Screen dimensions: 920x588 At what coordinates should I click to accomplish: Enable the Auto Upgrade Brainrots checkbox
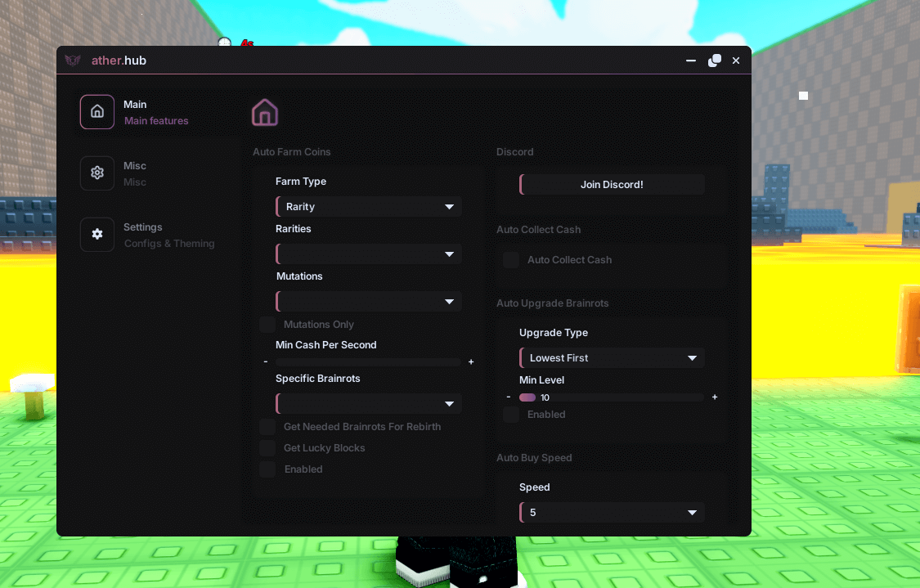(511, 415)
